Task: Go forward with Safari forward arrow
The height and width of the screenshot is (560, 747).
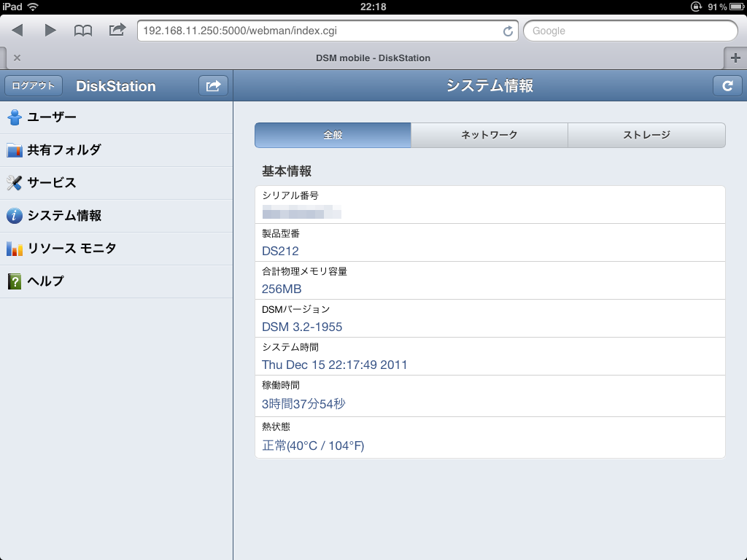Action: click(50, 31)
